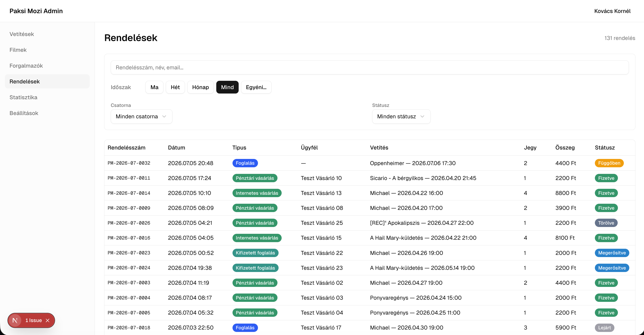Sort by Ügyfél column header
644x335 pixels.
click(x=309, y=148)
